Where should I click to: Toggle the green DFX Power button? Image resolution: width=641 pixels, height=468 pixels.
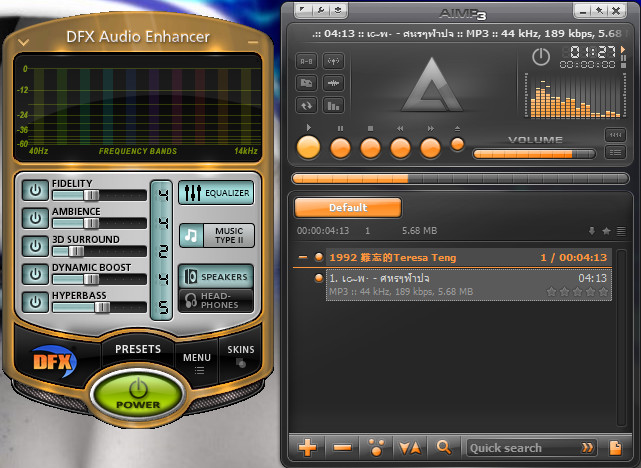138,395
